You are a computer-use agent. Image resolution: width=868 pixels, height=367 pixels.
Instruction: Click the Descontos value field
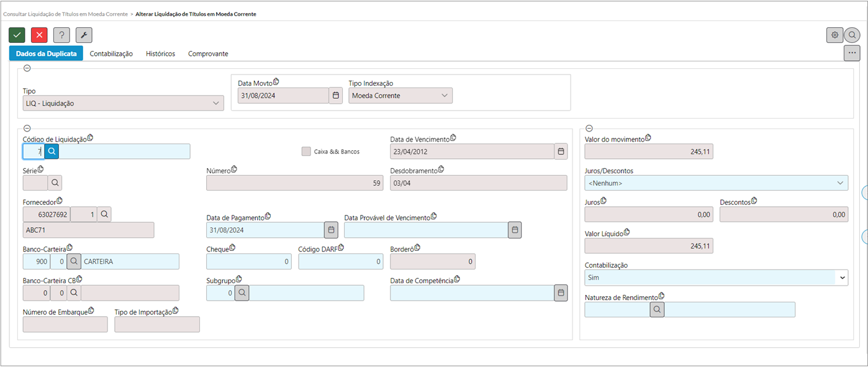[784, 214]
